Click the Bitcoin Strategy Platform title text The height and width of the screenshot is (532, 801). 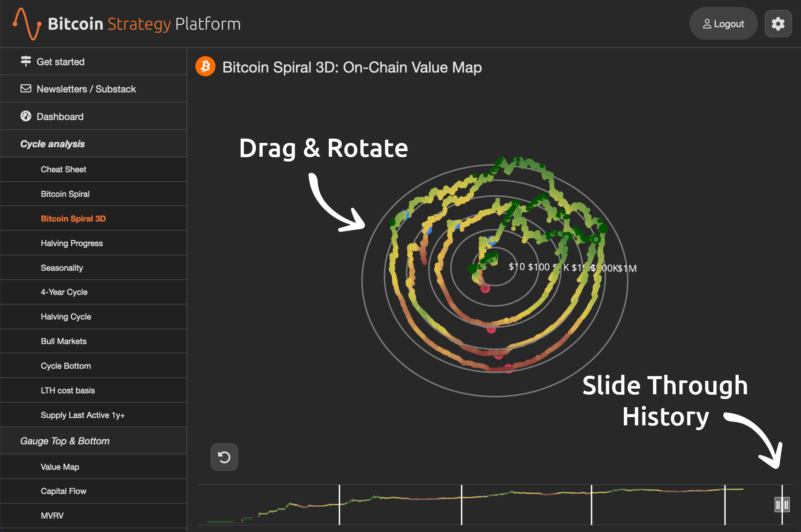tap(144, 24)
